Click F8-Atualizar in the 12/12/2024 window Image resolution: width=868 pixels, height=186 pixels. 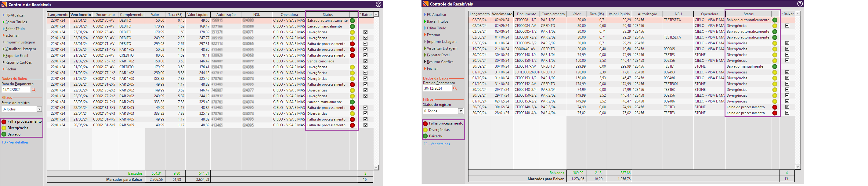[x=15, y=15]
